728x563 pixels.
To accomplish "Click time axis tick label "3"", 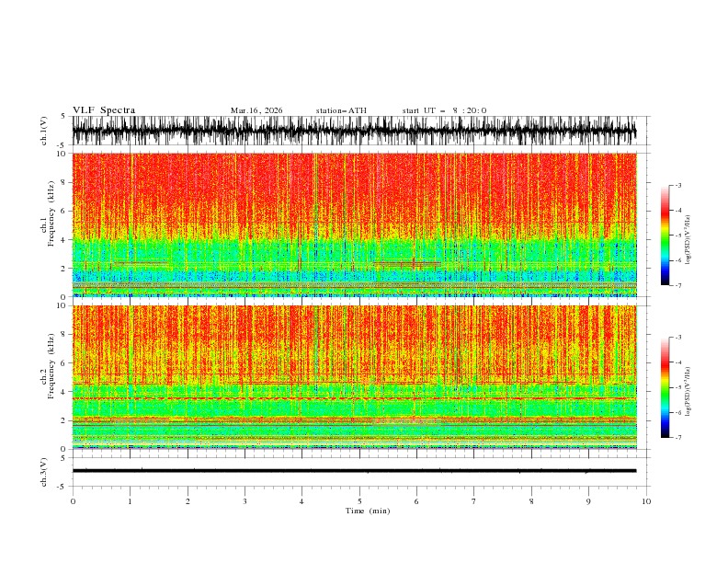I will click(245, 501).
